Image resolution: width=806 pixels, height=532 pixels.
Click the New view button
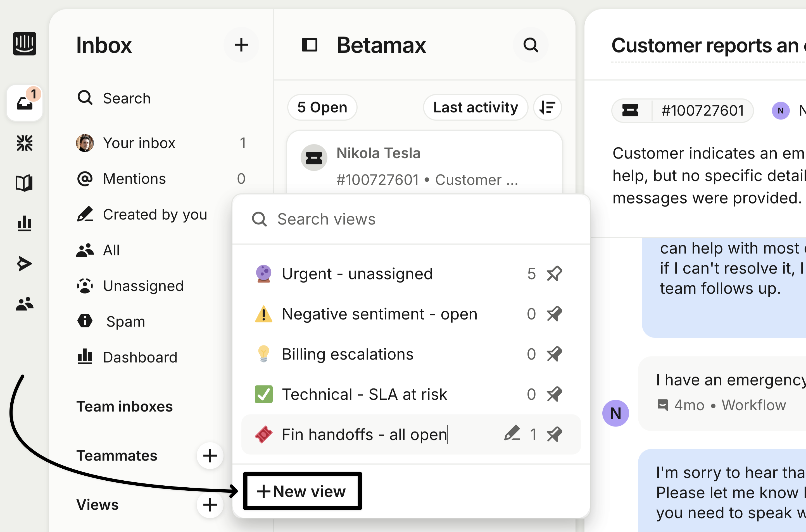pyautogui.click(x=302, y=491)
